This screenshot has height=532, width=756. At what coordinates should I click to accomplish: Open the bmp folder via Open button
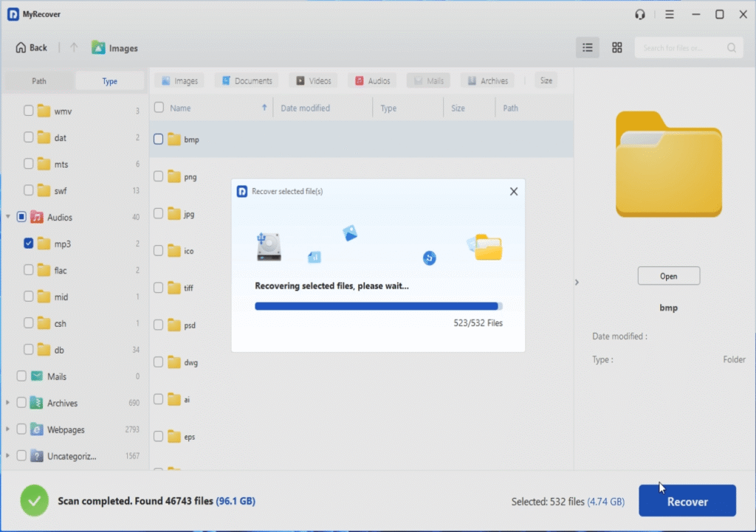click(x=668, y=276)
